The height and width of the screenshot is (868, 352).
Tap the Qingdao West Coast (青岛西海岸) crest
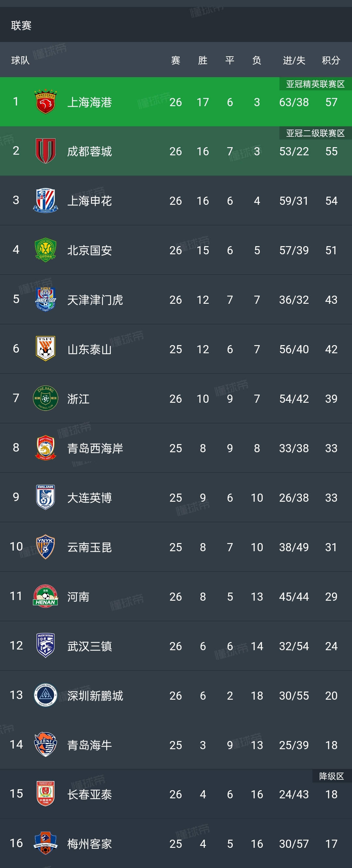tap(46, 448)
